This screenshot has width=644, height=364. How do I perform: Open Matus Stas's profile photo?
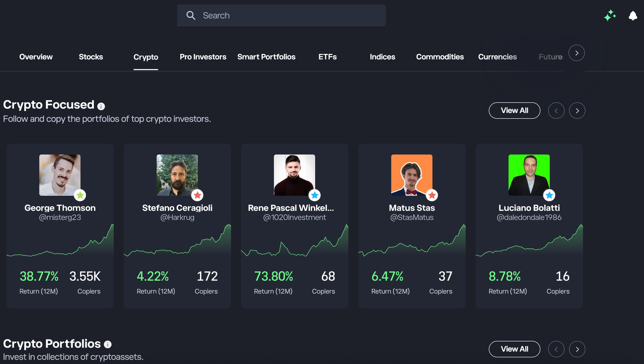point(412,175)
